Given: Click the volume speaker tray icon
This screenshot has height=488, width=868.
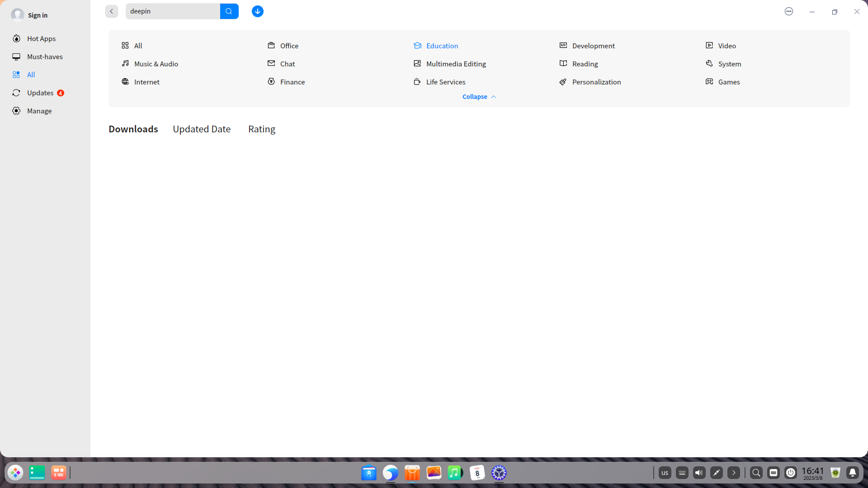Looking at the screenshot, I should (x=699, y=473).
